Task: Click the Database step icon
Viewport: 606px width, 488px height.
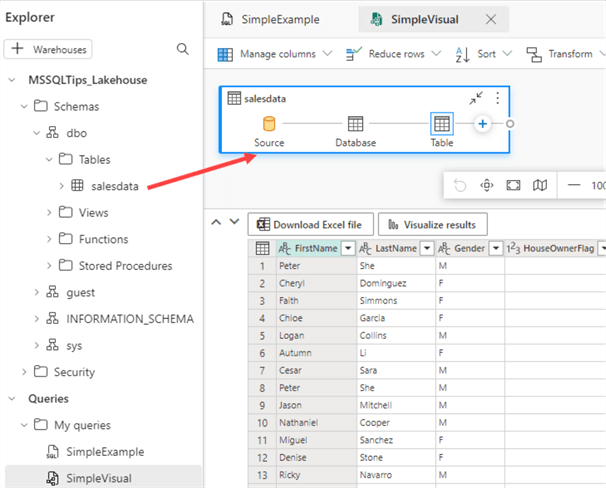Action: pos(355,124)
